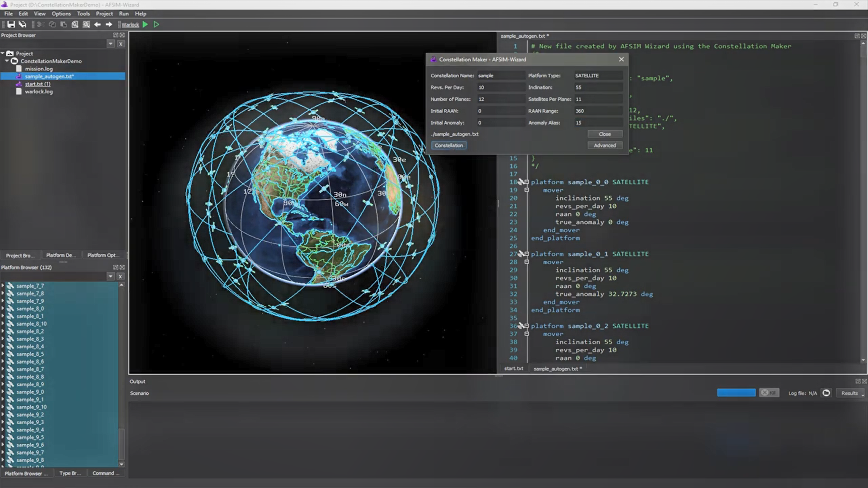Click the outlined green play button
This screenshot has width=868, height=488.
point(156,24)
